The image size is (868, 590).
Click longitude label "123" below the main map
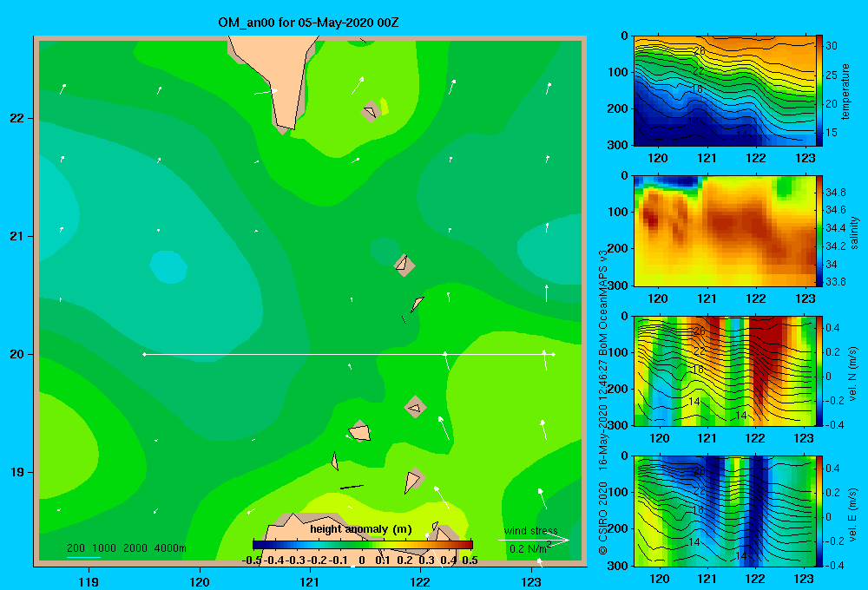coord(531,581)
